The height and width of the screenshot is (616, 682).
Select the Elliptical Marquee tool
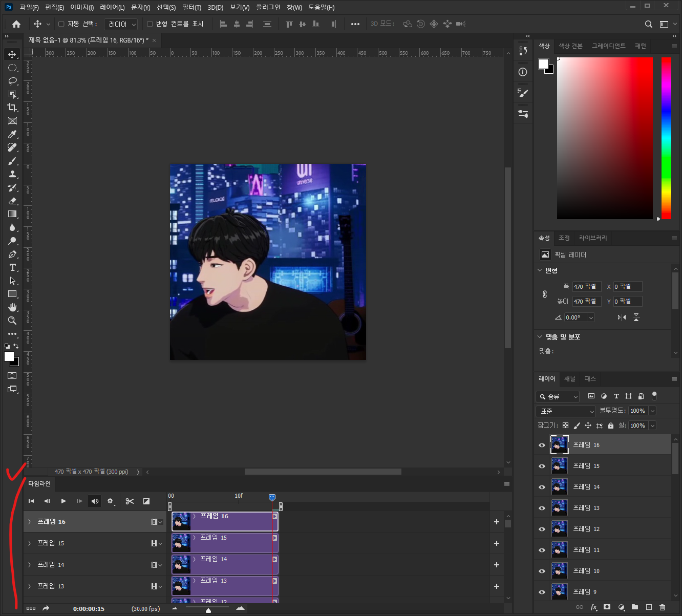12,68
